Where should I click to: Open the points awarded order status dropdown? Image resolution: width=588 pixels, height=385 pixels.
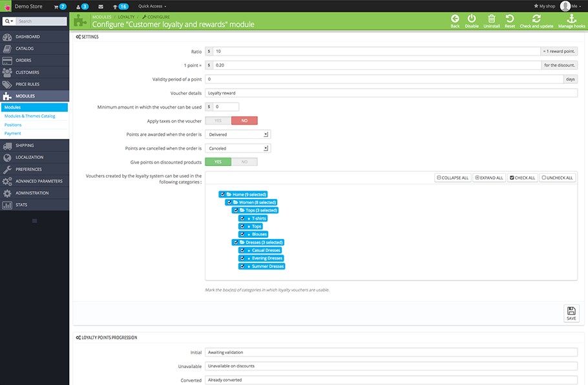[238, 134]
